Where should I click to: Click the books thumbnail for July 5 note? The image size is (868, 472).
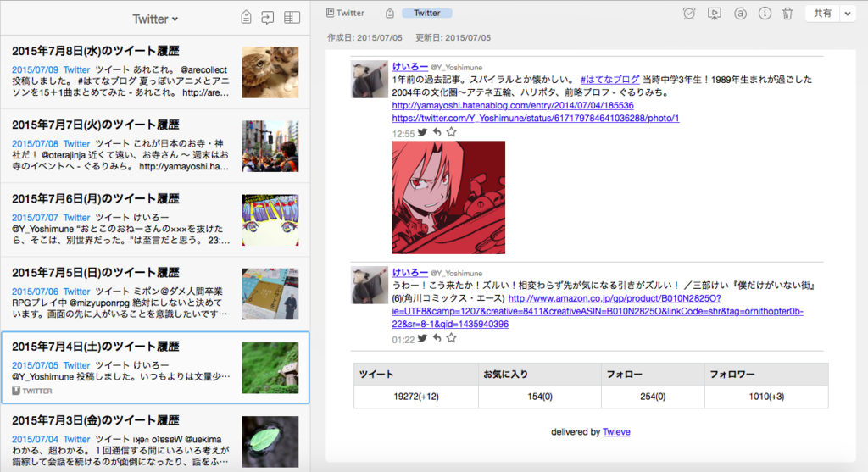[270, 294]
